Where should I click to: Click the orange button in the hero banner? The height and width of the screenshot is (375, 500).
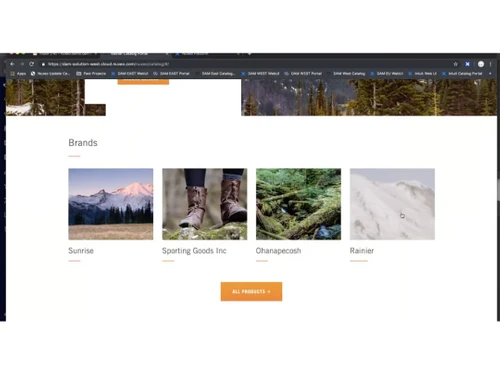pos(143,81)
